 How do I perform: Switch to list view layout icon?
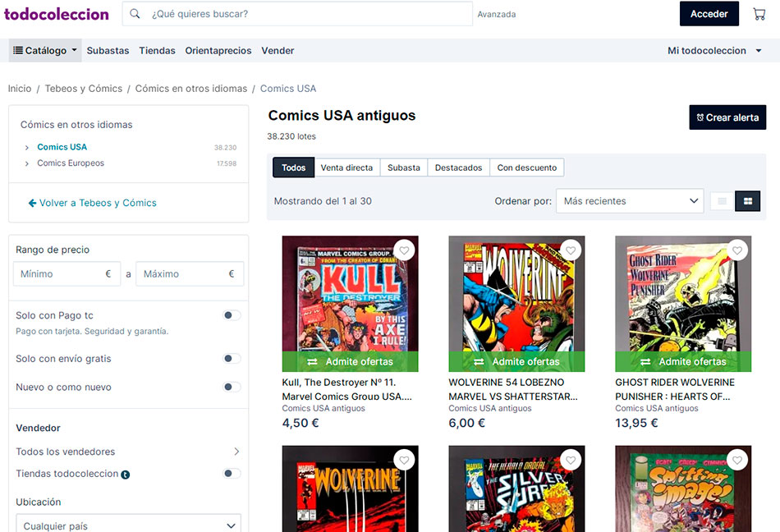(723, 201)
